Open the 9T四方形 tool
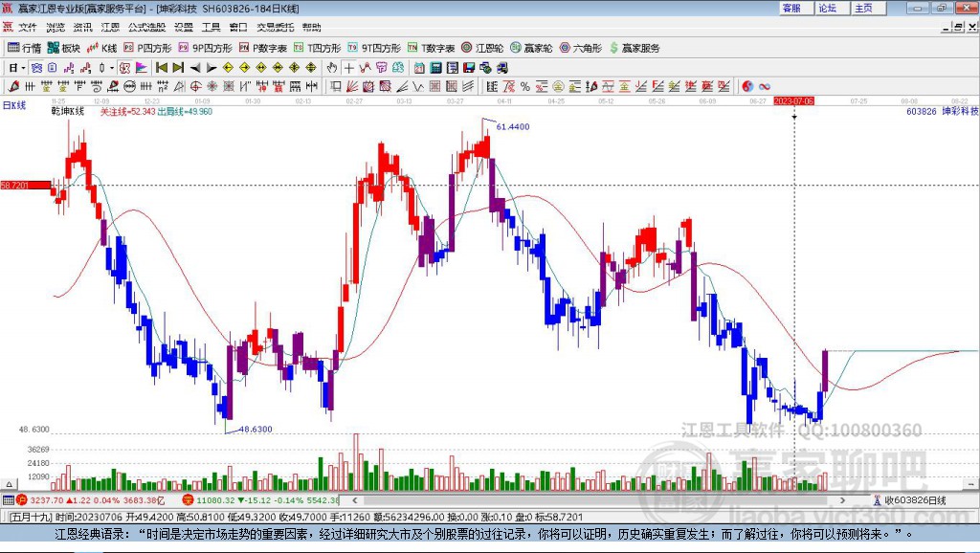This screenshot has height=553, width=980. pyautogui.click(x=374, y=48)
